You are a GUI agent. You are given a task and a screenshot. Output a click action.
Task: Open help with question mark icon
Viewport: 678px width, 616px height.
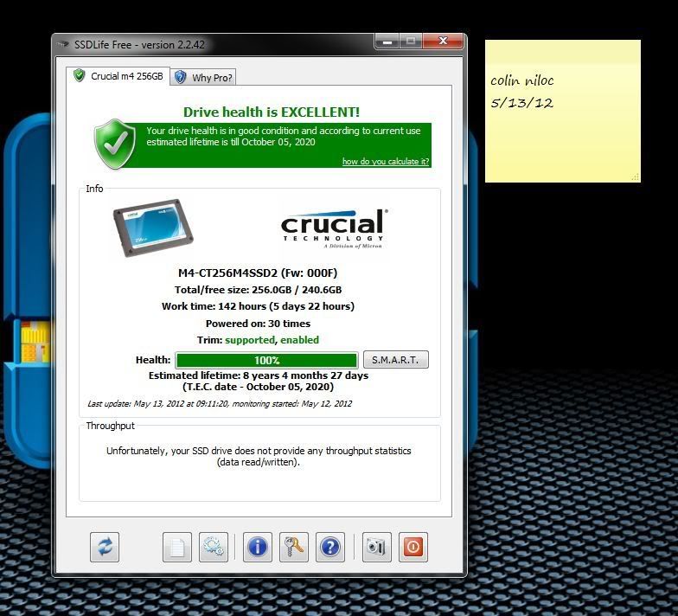click(330, 547)
